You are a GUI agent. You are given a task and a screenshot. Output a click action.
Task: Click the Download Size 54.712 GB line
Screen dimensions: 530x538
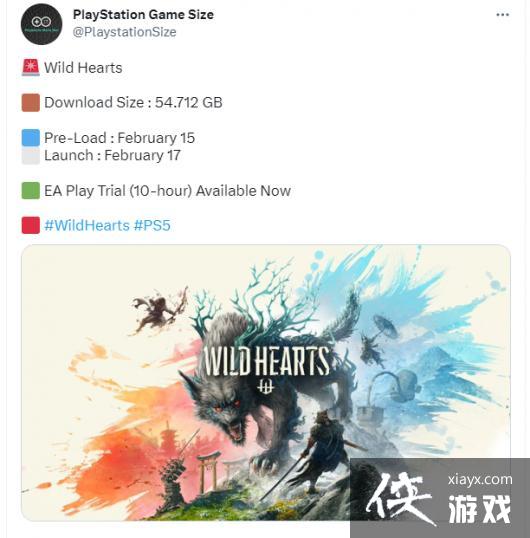133,103
